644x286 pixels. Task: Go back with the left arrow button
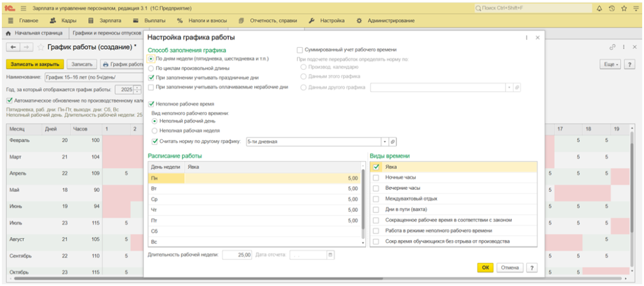(x=13, y=47)
